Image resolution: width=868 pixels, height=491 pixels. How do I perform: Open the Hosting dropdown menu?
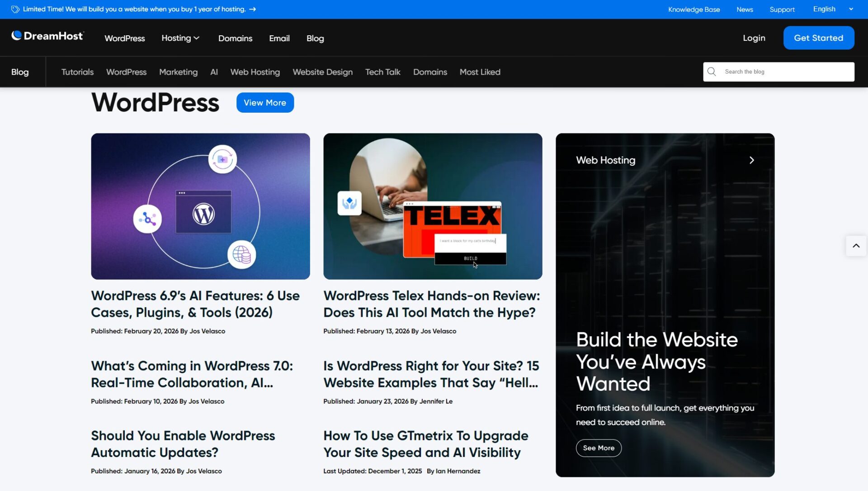coord(180,38)
